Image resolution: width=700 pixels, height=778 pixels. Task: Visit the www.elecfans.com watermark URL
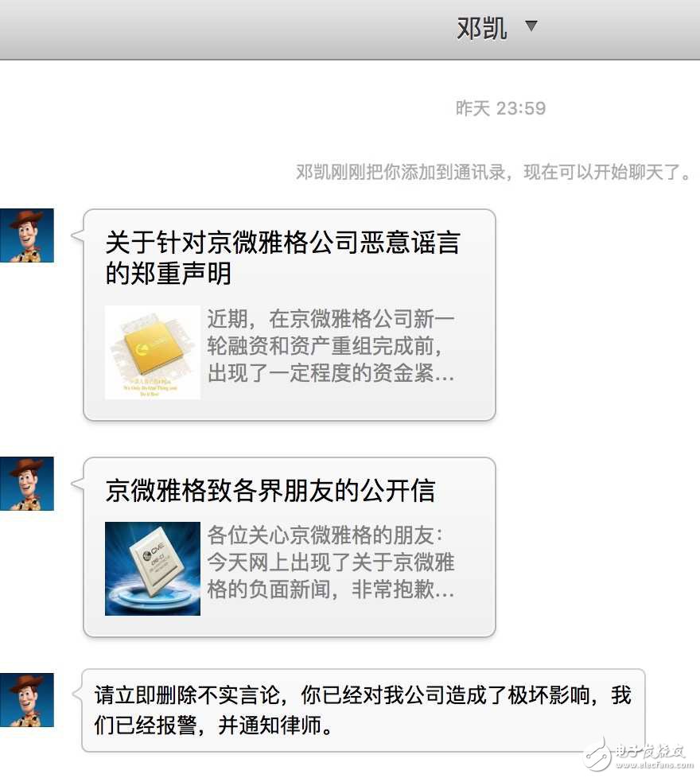tap(655, 764)
